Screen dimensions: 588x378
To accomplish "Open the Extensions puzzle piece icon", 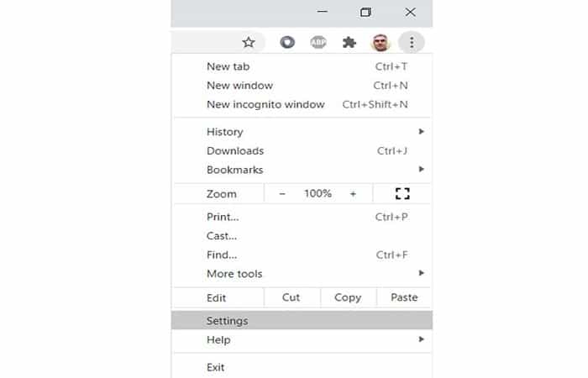I will tap(349, 42).
